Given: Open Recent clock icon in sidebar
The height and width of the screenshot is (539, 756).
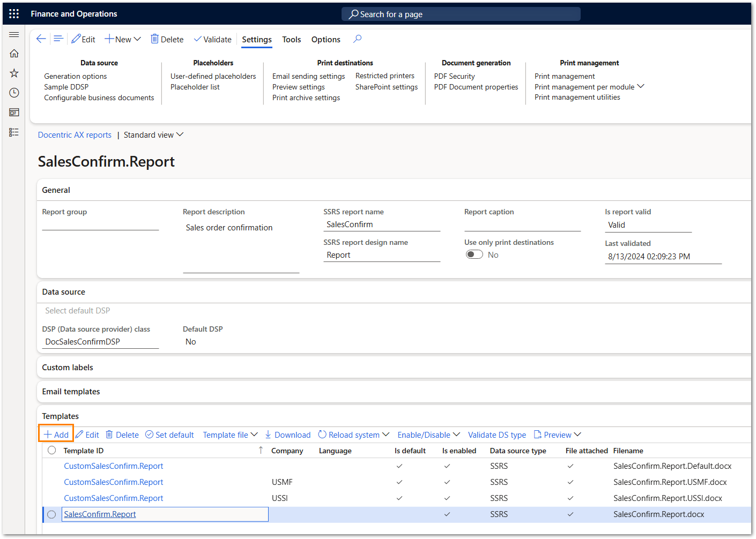Looking at the screenshot, I should [x=14, y=93].
